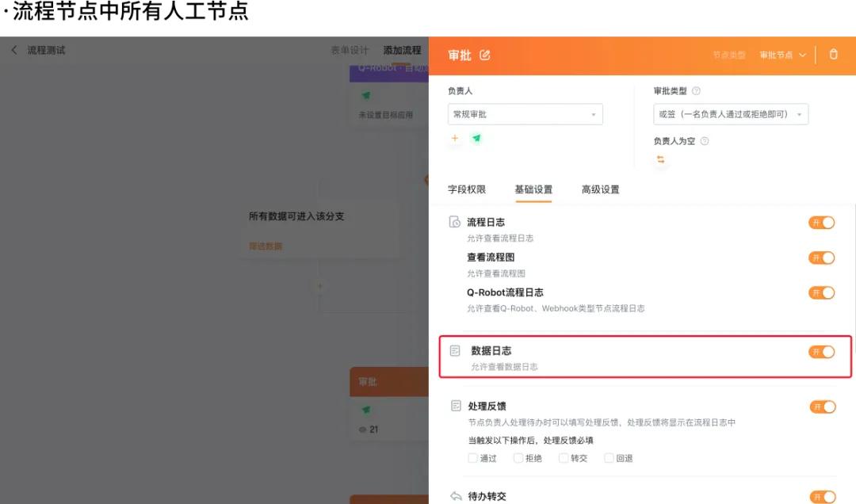Delete node using the trash icon

(833, 55)
